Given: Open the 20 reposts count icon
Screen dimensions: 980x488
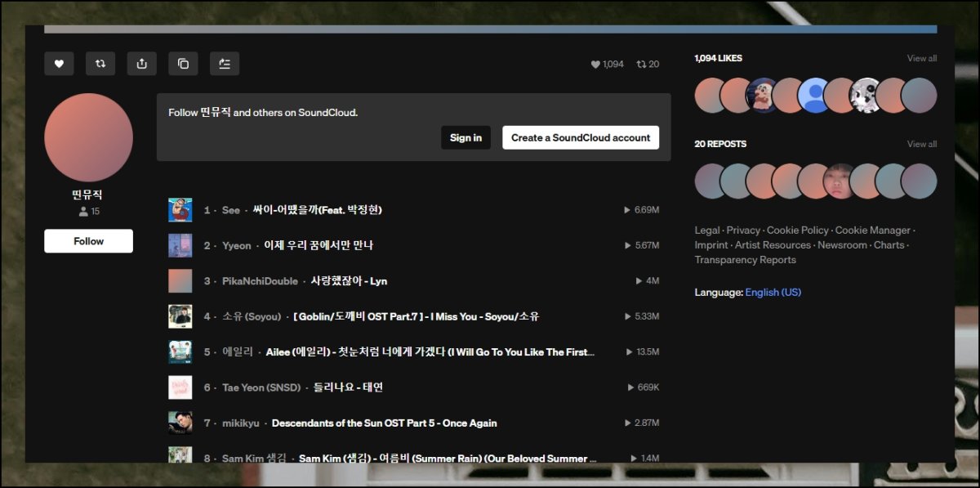Looking at the screenshot, I should (x=648, y=65).
